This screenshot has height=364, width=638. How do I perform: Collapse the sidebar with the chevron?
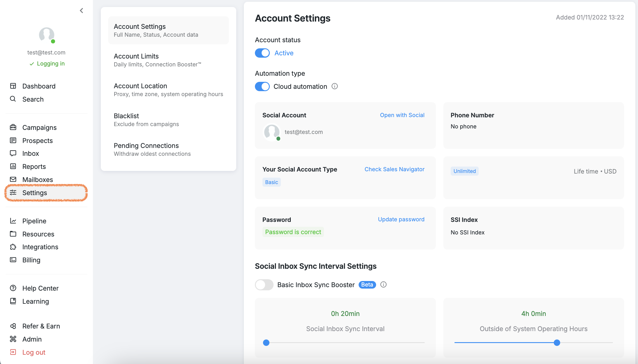tap(82, 11)
